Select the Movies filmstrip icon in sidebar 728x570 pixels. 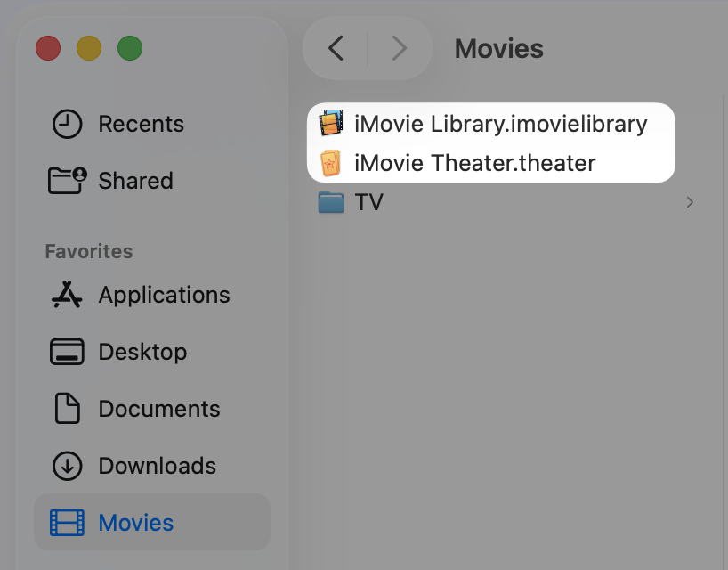(x=67, y=523)
